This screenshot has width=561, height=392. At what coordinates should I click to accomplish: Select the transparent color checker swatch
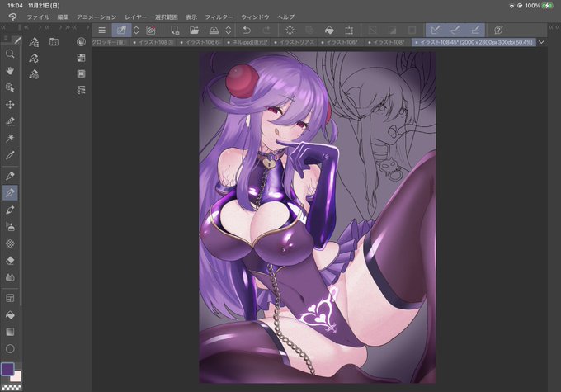(12, 387)
